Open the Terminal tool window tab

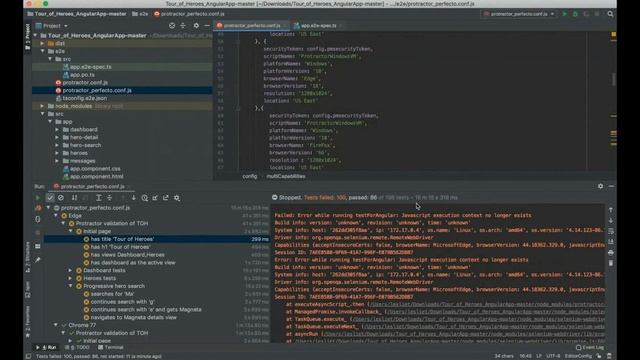[x=111, y=347]
